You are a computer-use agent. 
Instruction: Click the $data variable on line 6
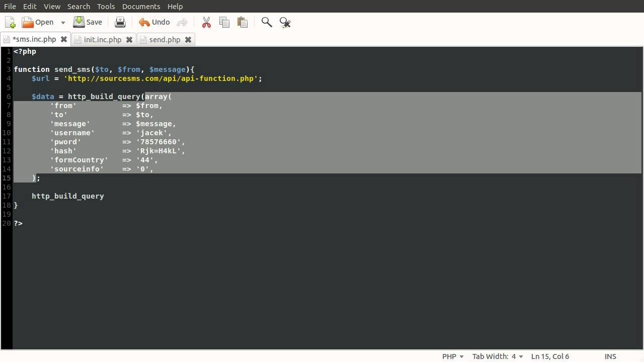pos(43,97)
